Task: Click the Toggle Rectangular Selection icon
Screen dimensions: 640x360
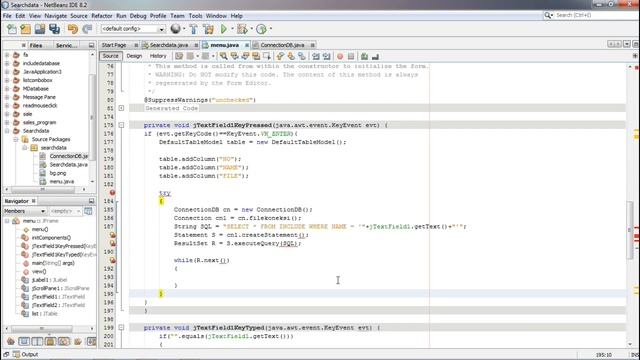Action: coord(267,56)
